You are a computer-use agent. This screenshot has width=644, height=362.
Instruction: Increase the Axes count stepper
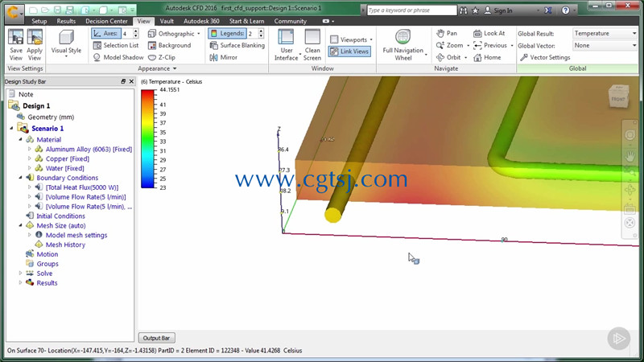[x=136, y=31]
